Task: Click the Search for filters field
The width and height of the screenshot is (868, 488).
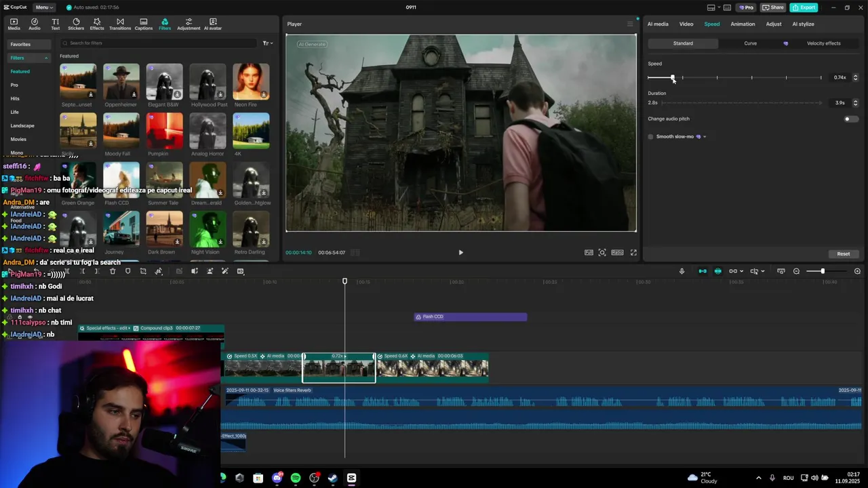Action: click(159, 43)
